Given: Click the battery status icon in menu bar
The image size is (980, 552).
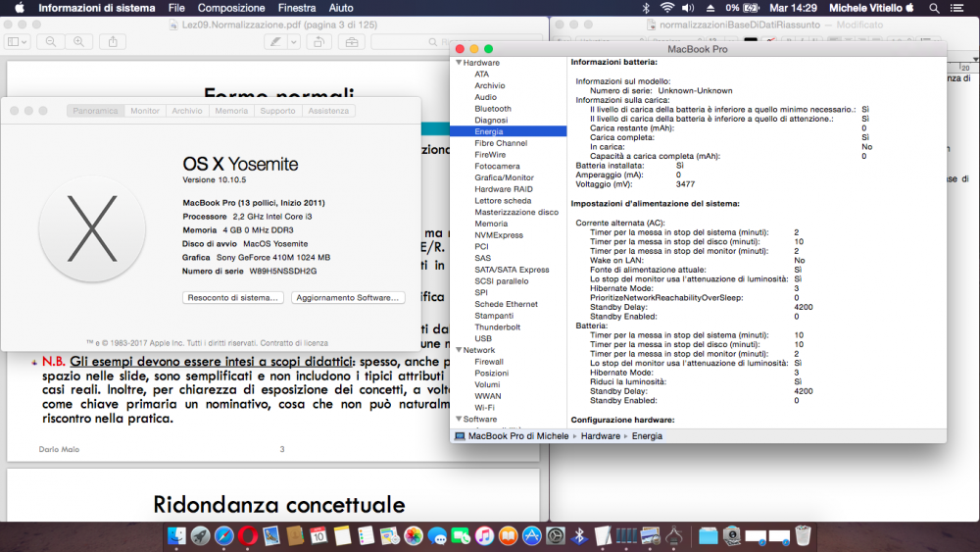Looking at the screenshot, I should pyautogui.click(x=751, y=8).
